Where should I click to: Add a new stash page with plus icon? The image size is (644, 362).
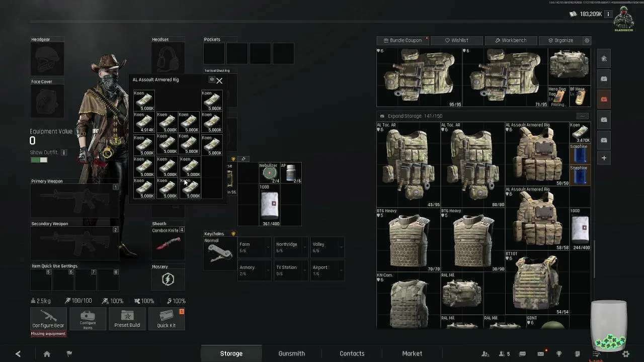604,158
